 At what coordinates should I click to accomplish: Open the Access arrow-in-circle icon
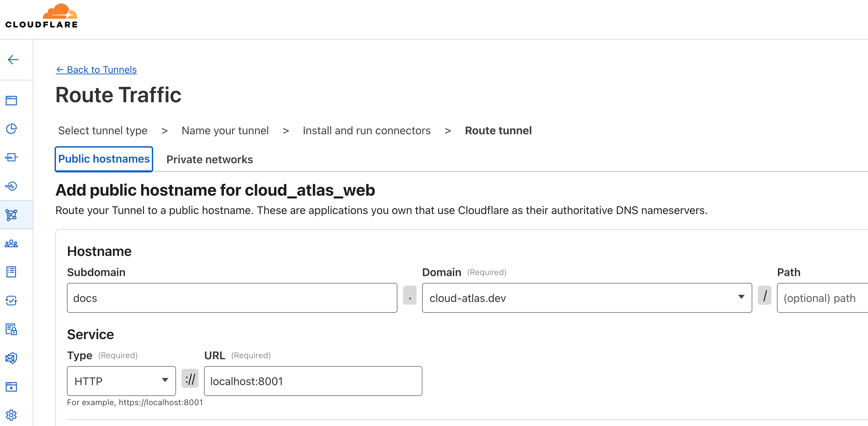pyautogui.click(x=11, y=186)
